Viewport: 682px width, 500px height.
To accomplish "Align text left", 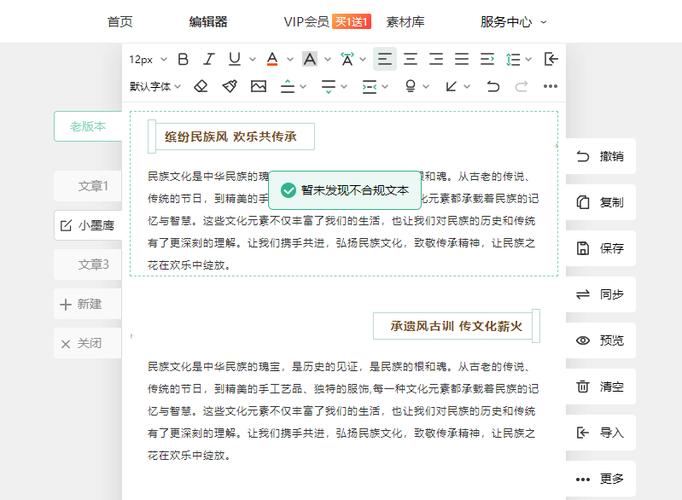I will [384, 59].
